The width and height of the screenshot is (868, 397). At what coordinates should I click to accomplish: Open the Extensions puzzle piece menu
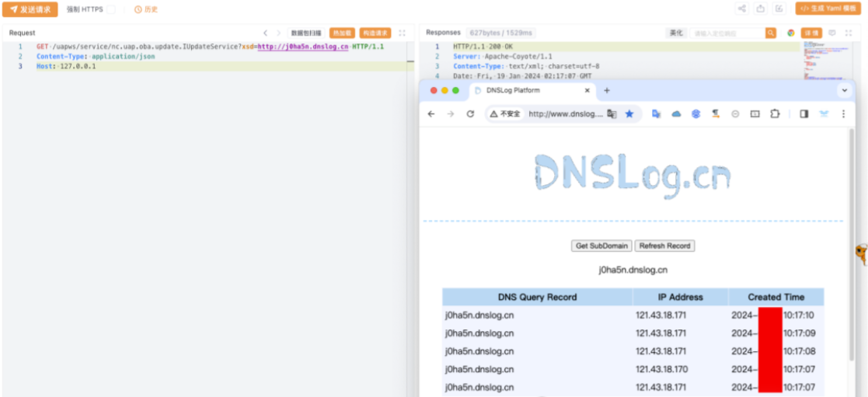775,113
